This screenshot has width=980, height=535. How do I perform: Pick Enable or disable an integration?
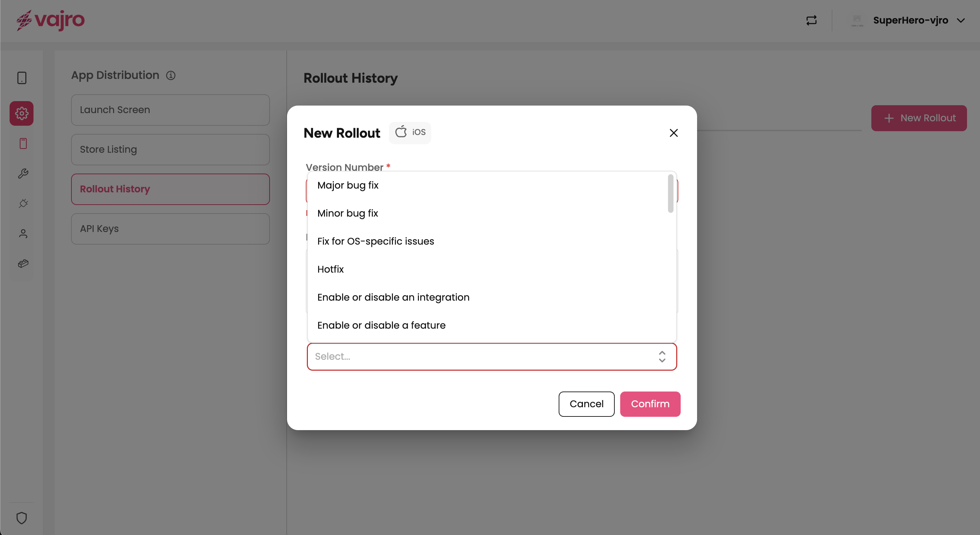393,297
